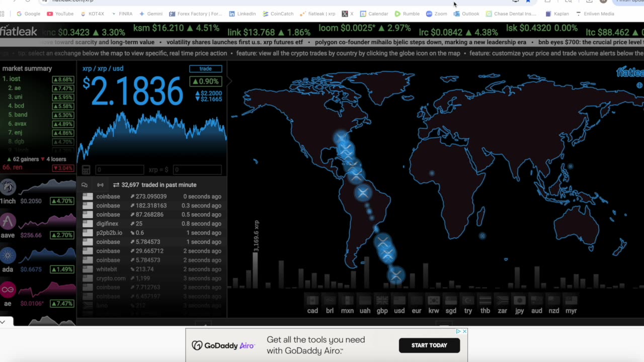The image size is (644, 362).
Task: Open the Outlook bookmark
Action: coord(466,14)
